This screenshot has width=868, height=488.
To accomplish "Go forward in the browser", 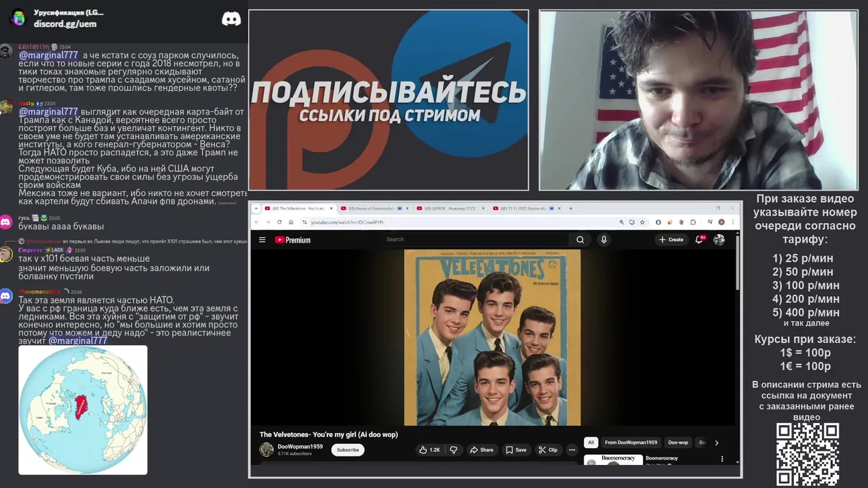I will [x=268, y=222].
